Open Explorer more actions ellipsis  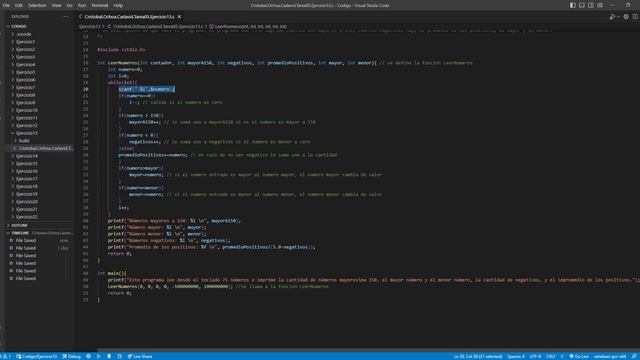66,17
